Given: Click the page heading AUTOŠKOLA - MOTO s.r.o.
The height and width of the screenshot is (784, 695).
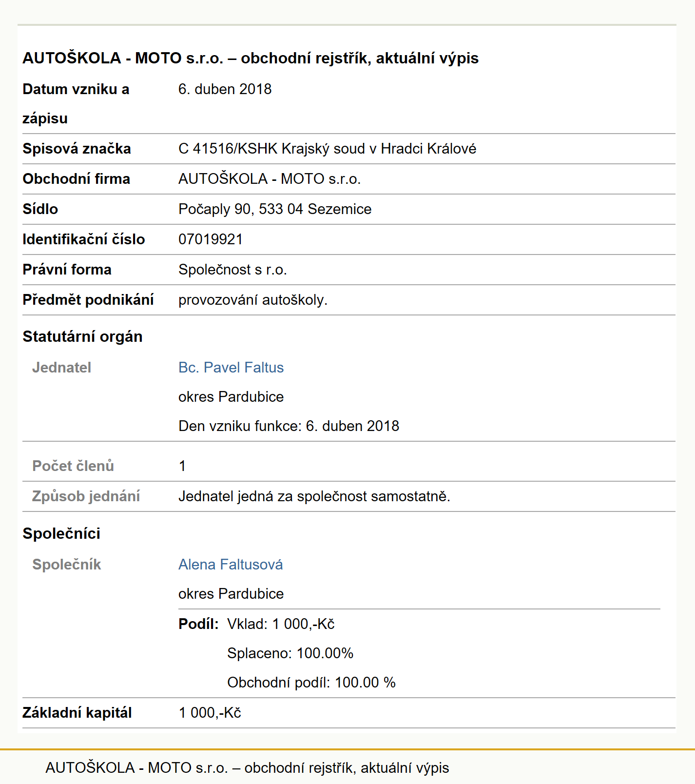Looking at the screenshot, I should 251,58.
